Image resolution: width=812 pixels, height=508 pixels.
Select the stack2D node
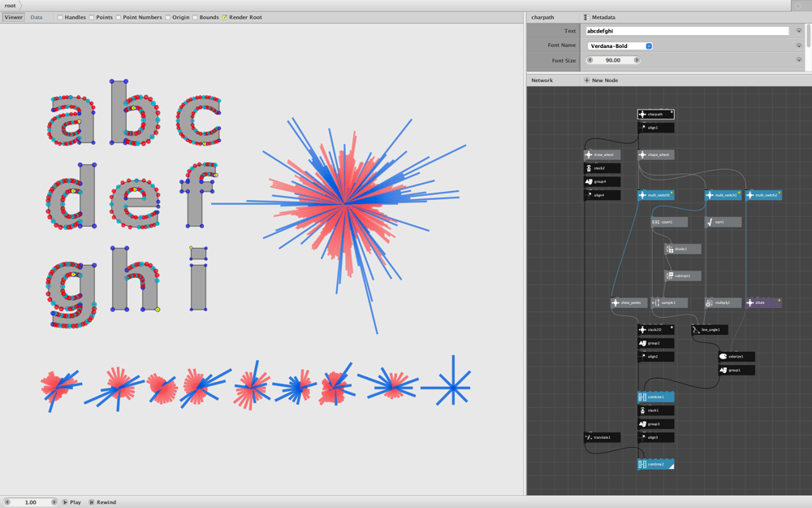coord(655,330)
